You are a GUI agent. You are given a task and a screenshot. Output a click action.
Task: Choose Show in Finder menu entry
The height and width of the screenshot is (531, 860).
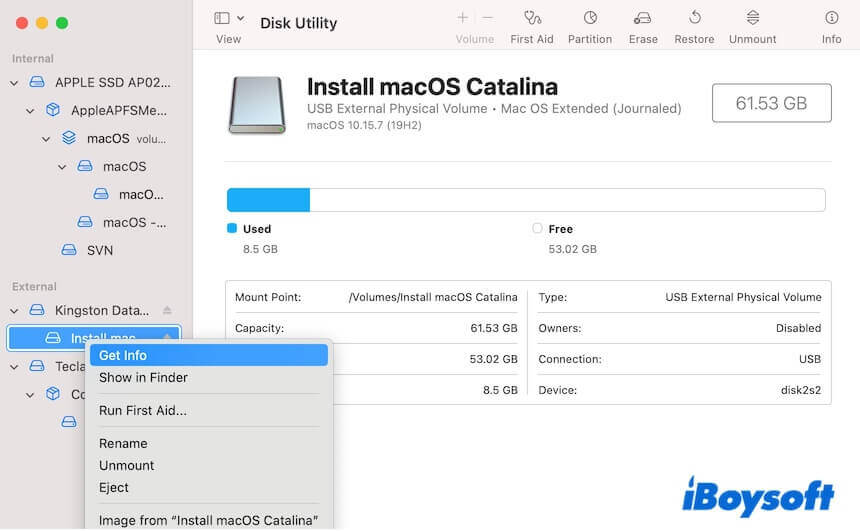coord(143,378)
